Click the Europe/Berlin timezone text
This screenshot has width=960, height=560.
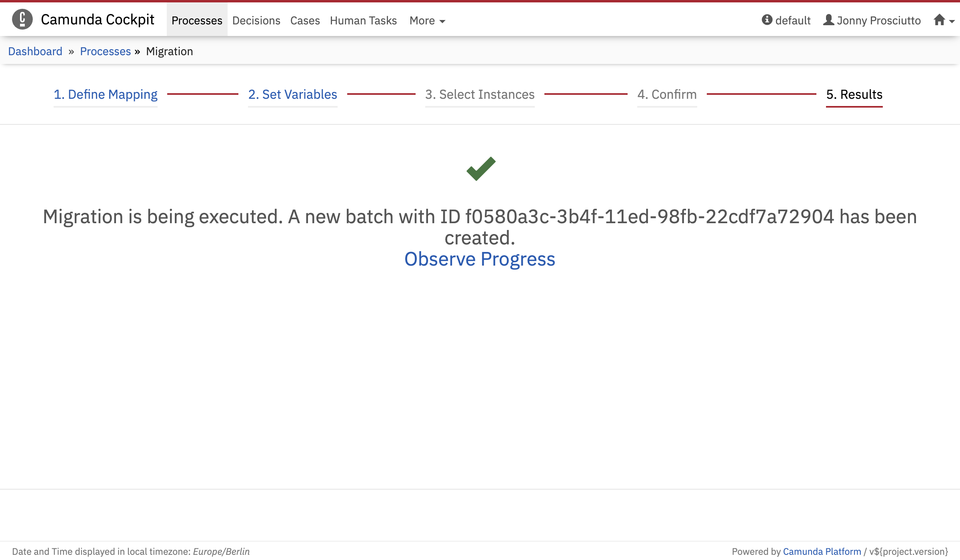(x=221, y=552)
